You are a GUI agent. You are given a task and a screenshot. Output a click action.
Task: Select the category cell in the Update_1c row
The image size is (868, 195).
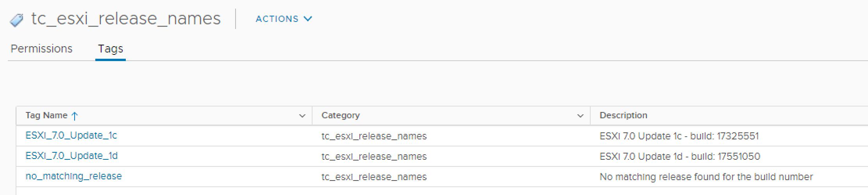374,136
